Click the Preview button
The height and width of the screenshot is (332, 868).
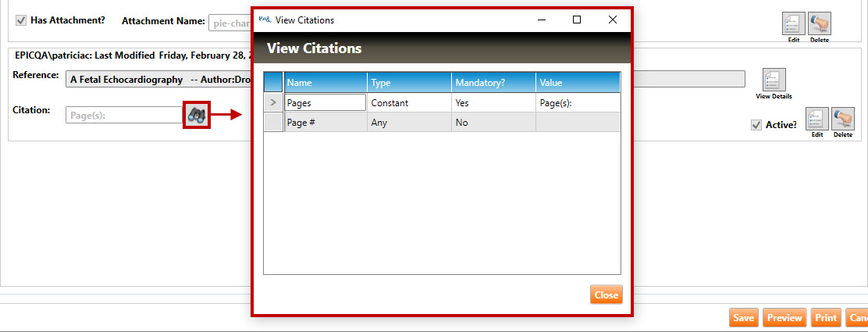click(784, 318)
